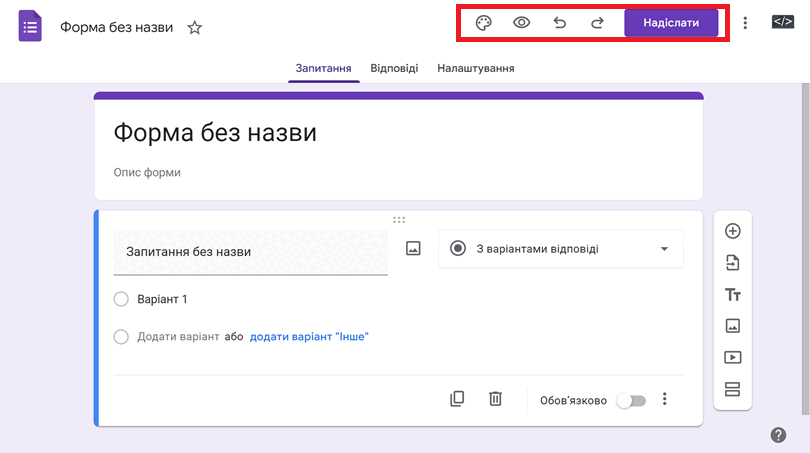This screenshot has width=810, height=453.
Task: Switch to the Відповіді tab
Action: click(394, 68)
